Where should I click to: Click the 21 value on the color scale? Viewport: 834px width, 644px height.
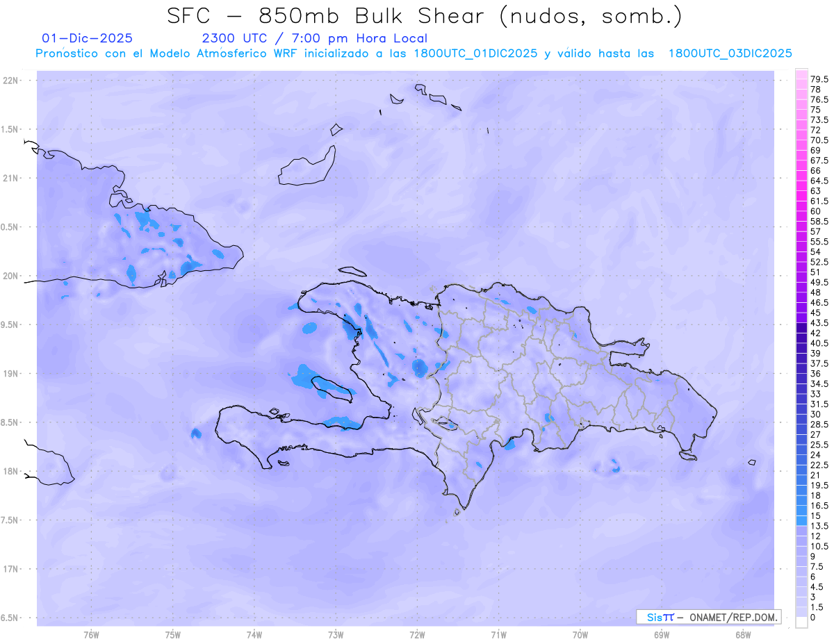tap(816, 475)
